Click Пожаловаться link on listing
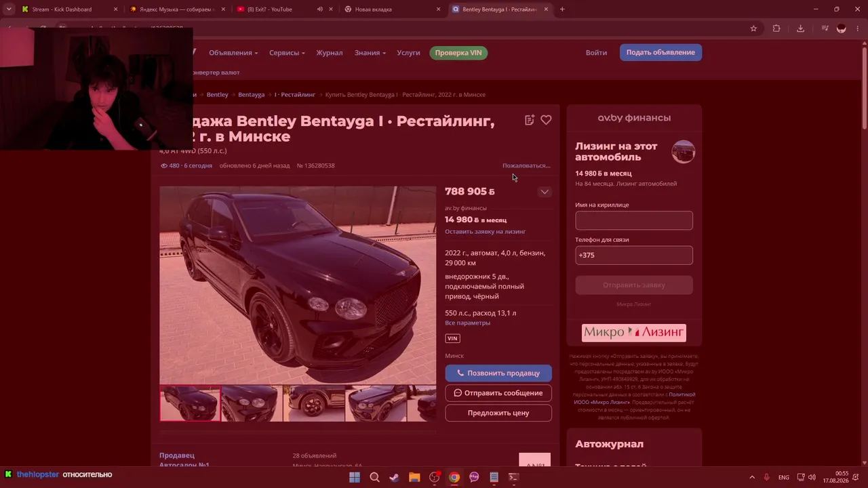 click(x=526, y=165)
